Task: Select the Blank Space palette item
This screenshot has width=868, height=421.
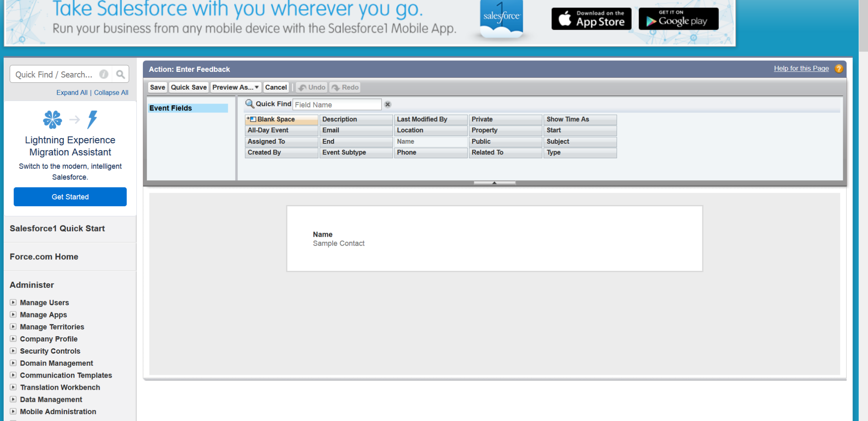Action: pyautogui.click(x=282, y=119)
